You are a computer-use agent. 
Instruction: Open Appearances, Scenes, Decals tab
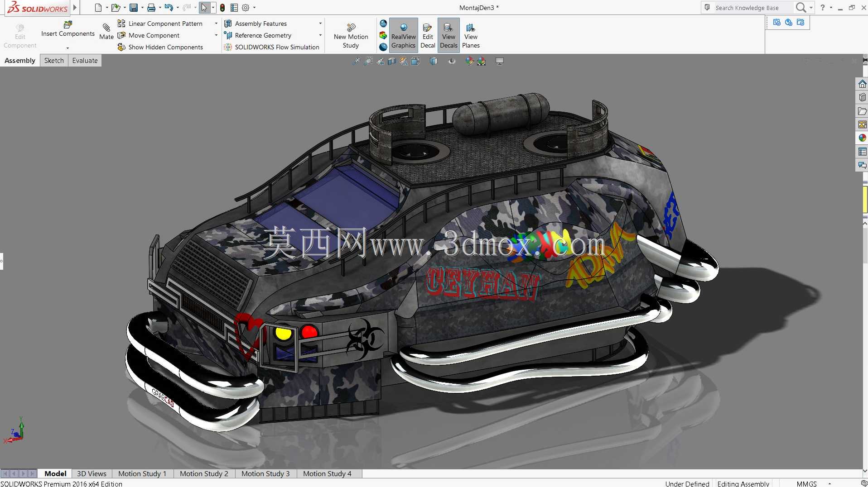tap(862, 138)
